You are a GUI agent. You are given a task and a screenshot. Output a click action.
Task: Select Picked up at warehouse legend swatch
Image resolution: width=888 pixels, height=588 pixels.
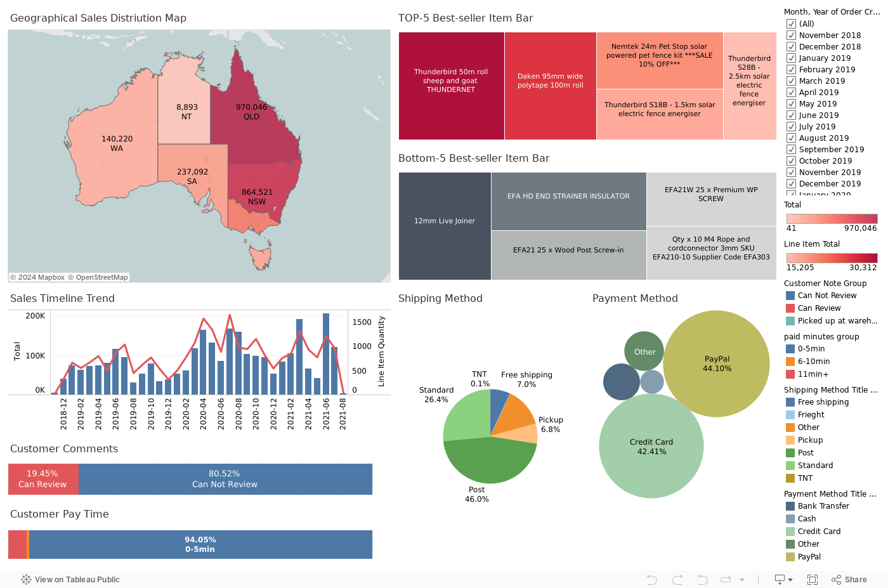click(790, 321)
